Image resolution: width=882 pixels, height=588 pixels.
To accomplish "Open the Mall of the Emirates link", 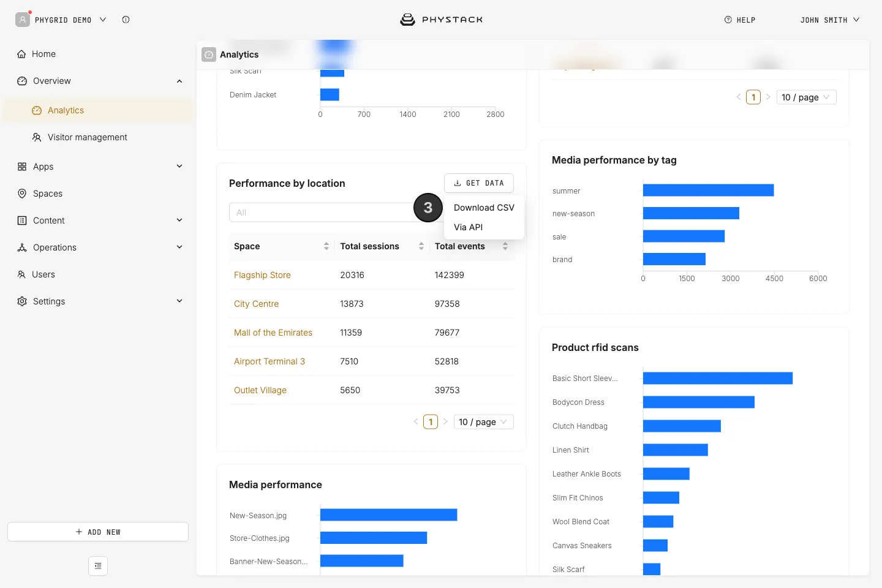I will tap(273, 333).
